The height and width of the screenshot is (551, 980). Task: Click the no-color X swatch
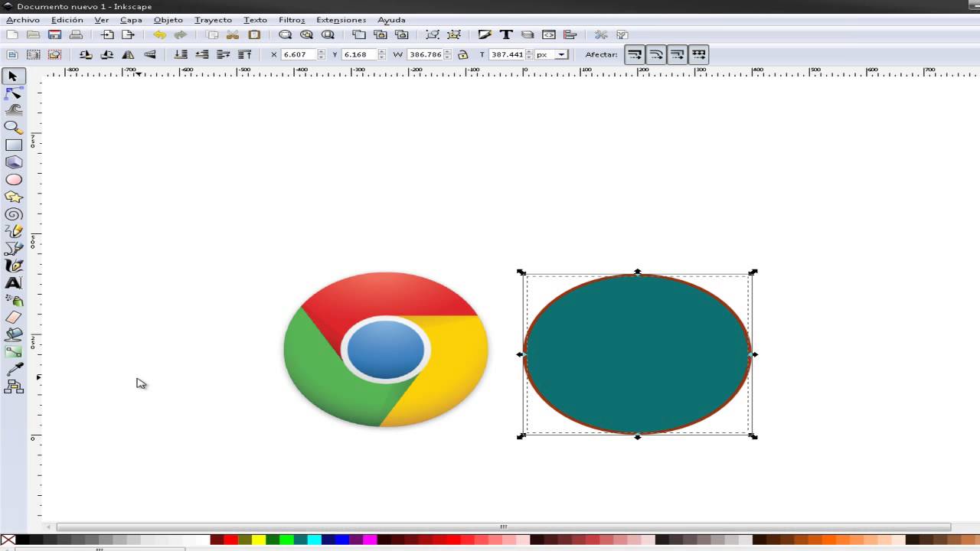(8, 540)
